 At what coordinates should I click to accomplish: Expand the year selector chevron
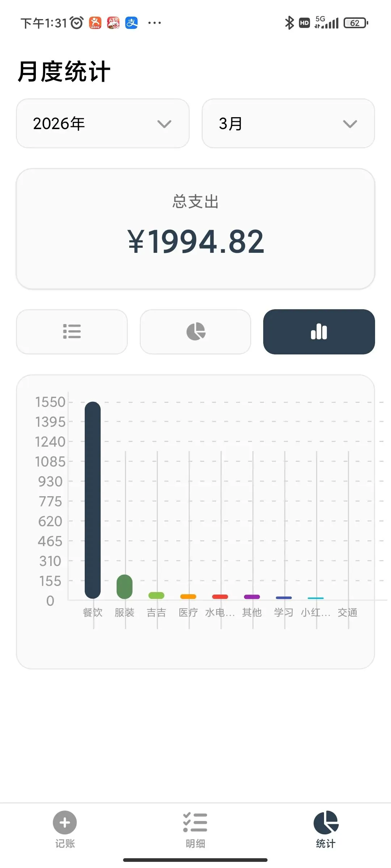[x=164, y=124]
